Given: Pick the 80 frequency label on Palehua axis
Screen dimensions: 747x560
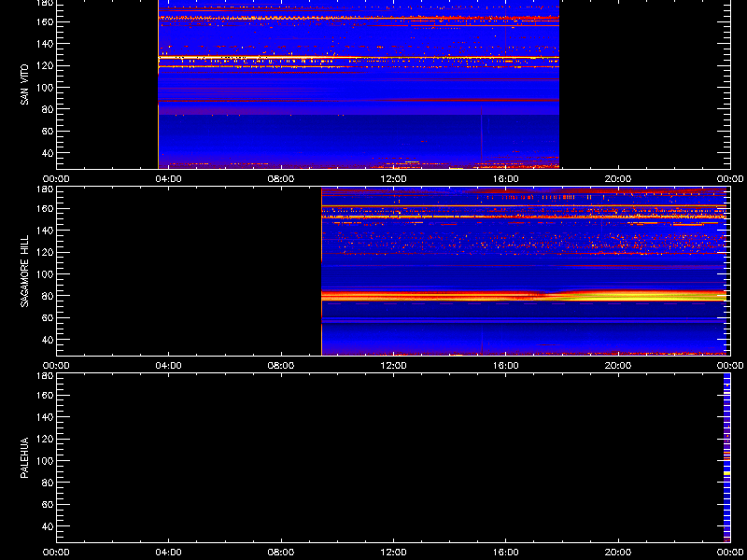Looking at the screenshot, I should point(48,483).
